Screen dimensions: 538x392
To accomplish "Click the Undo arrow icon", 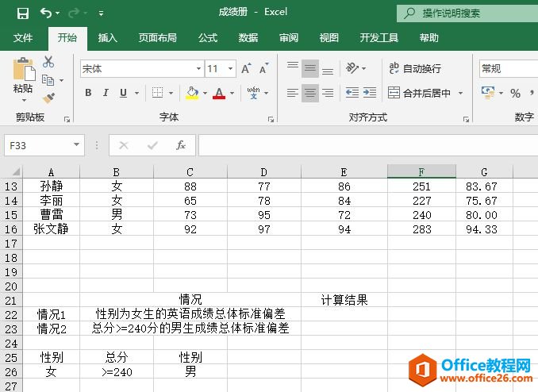I will (x=46, y=13).
